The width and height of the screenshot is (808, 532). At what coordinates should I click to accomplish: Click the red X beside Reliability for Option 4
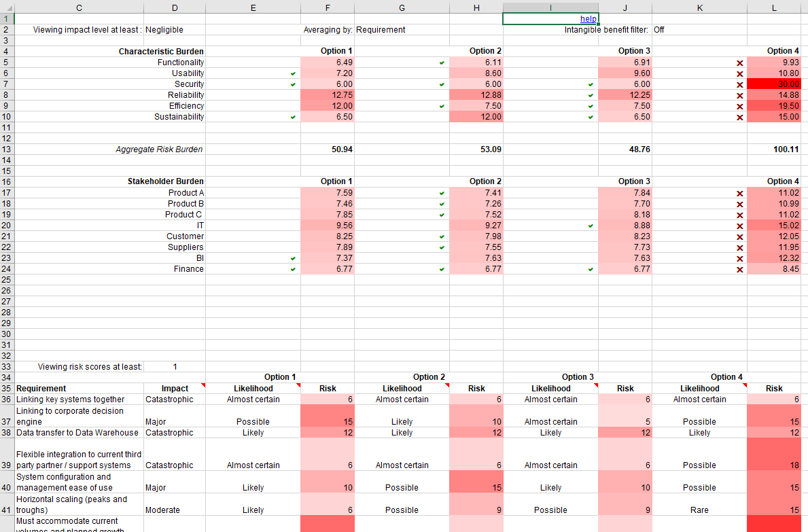pyautogui.click(x=739, y=94)
